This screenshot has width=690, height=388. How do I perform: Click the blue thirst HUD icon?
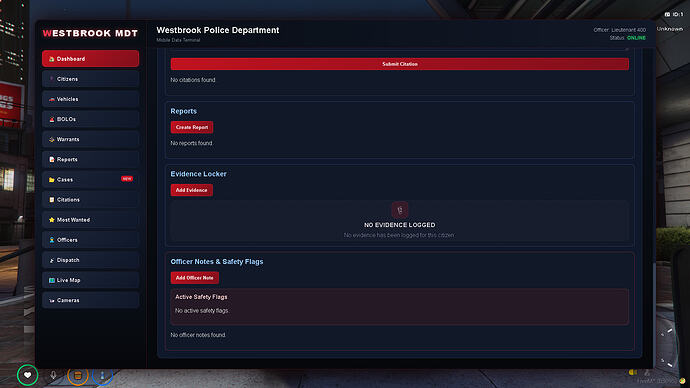(x=102, y=375)
